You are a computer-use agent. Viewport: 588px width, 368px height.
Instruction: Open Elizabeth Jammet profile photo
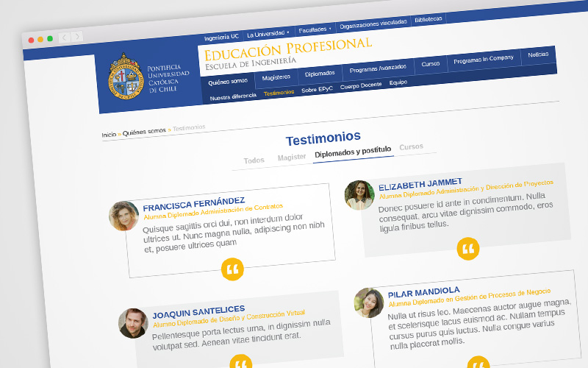click(x=359, y=195)
